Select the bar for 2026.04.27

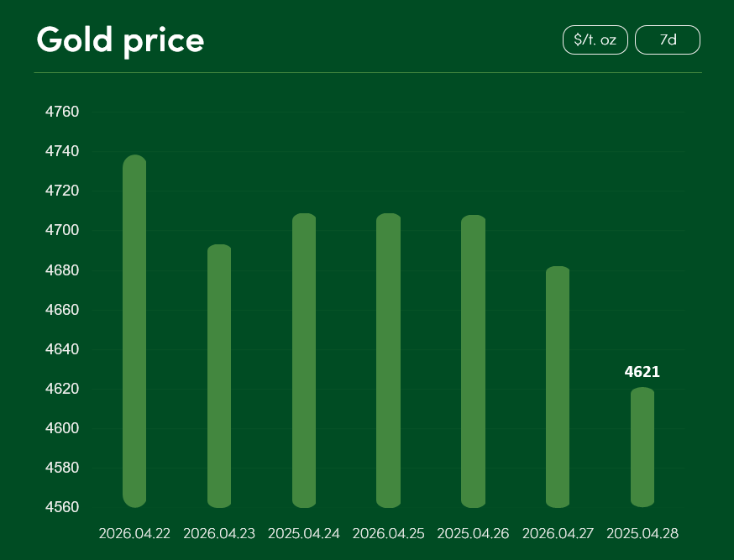(558, 387)
